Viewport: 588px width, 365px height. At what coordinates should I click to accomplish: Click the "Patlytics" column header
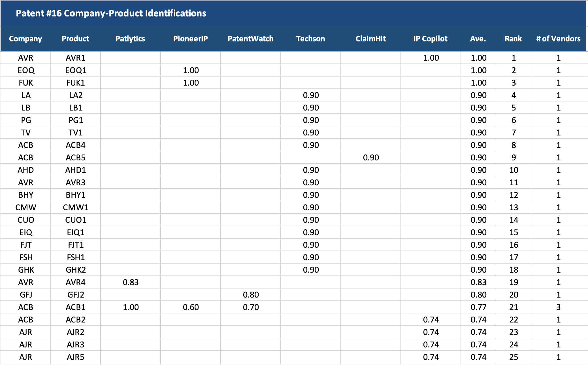[x=130, y=39]
